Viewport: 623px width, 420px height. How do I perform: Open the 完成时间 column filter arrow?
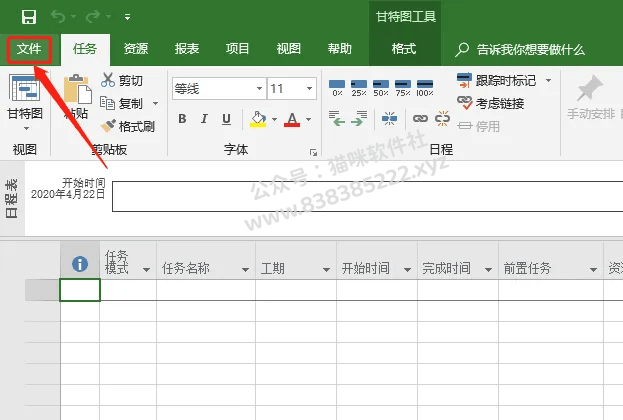click(488, 269)
